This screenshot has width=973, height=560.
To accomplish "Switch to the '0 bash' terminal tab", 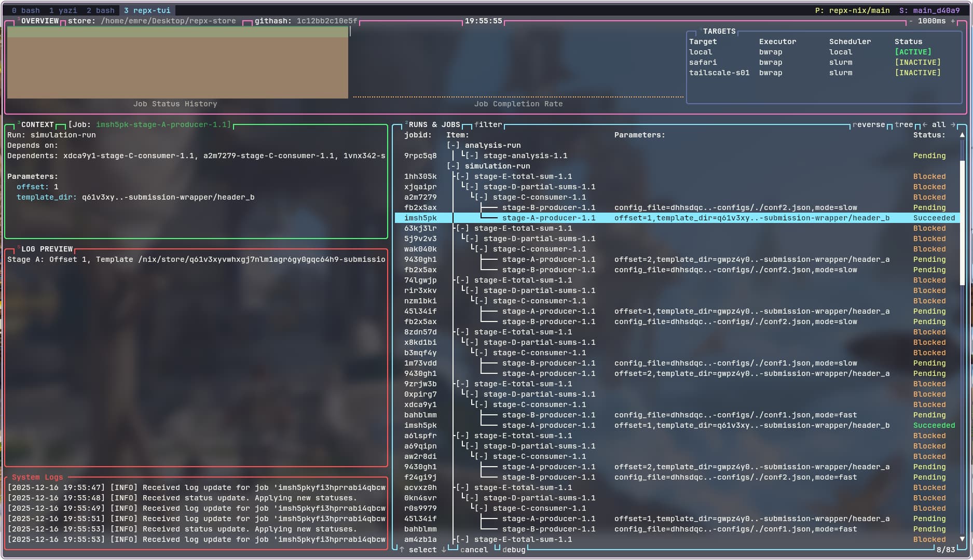I will click(26, 10).
